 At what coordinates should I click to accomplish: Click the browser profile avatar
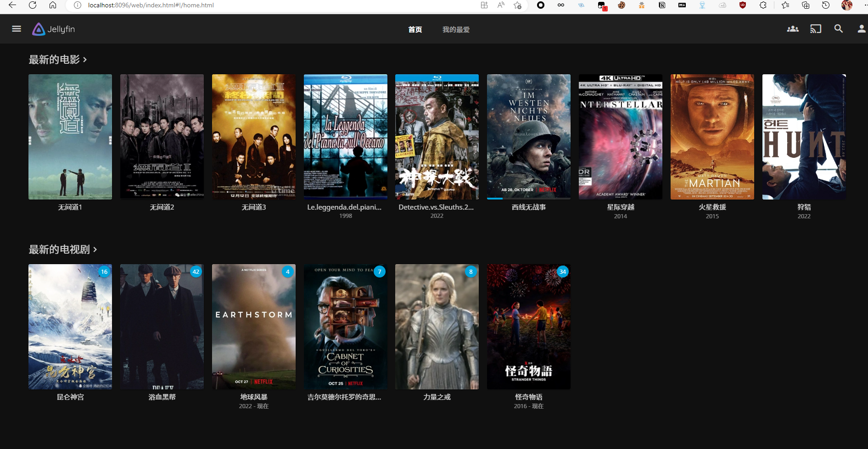(x=847, y=5)
